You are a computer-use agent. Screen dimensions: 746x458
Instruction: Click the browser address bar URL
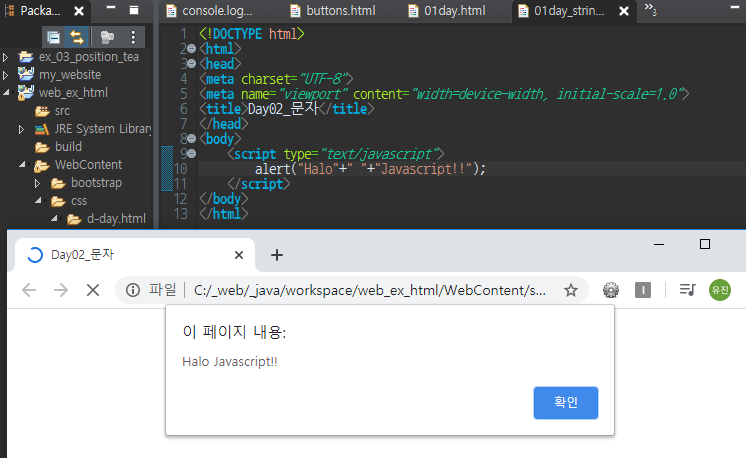coord(370,290)
